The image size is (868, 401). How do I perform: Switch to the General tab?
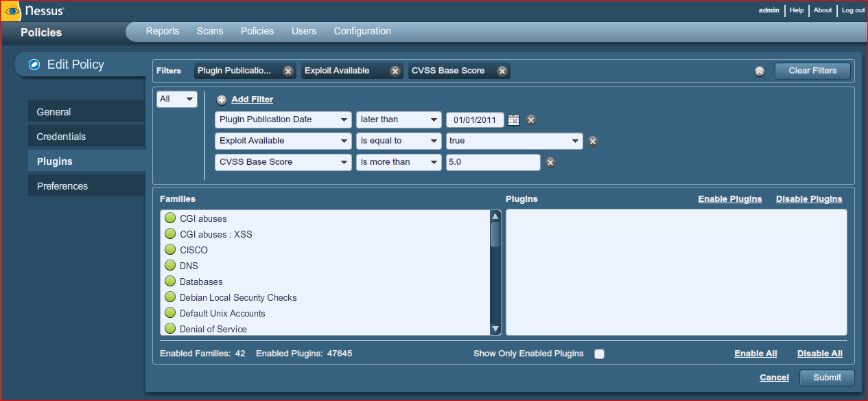click(86, 112)
